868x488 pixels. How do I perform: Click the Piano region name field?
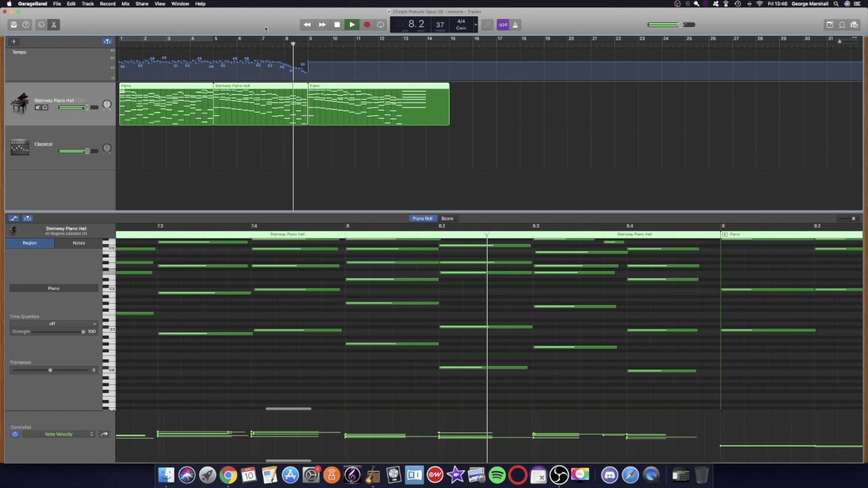[54, 288]
